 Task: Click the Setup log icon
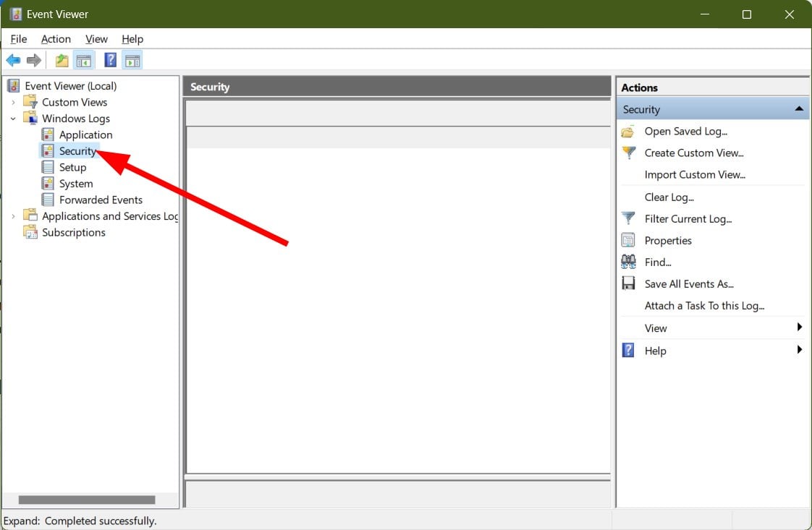48,167
